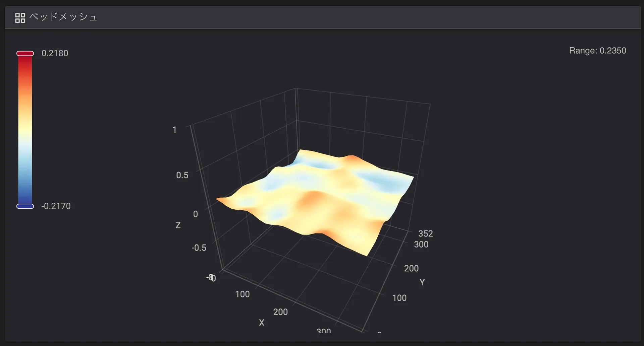Click the Y axis tick labeled 200
Viewport: 644px width, 346px height.
(x=411, y=268)
